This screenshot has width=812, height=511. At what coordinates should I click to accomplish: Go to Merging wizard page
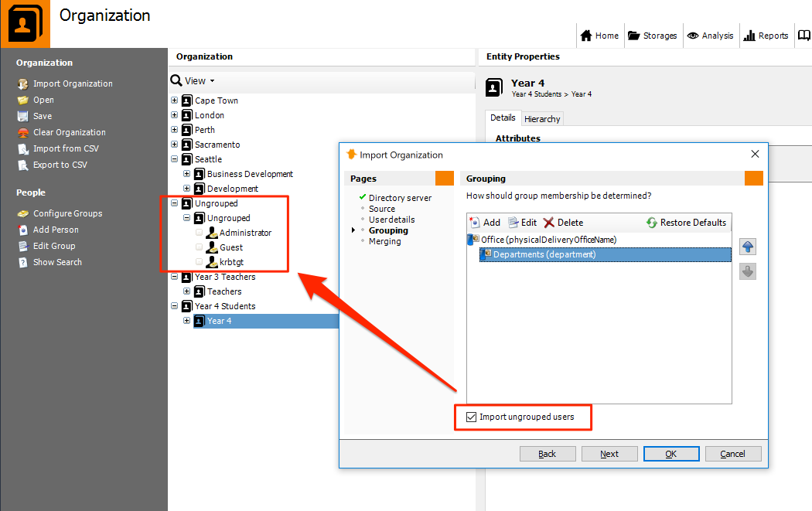click(385, 241)
